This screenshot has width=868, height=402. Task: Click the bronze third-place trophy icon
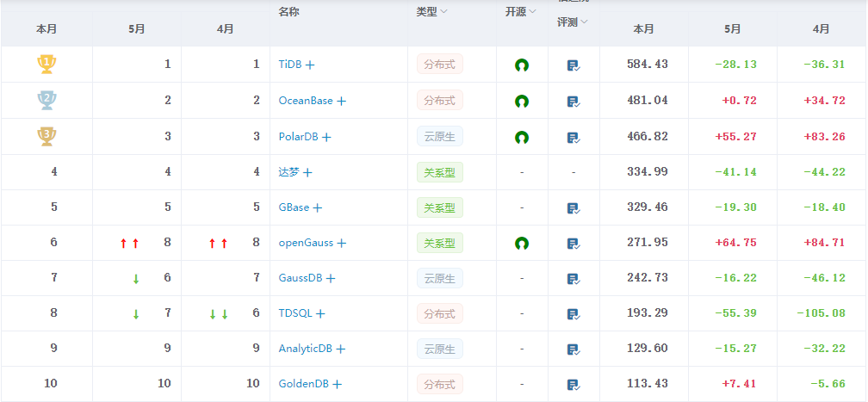[46, 136]
